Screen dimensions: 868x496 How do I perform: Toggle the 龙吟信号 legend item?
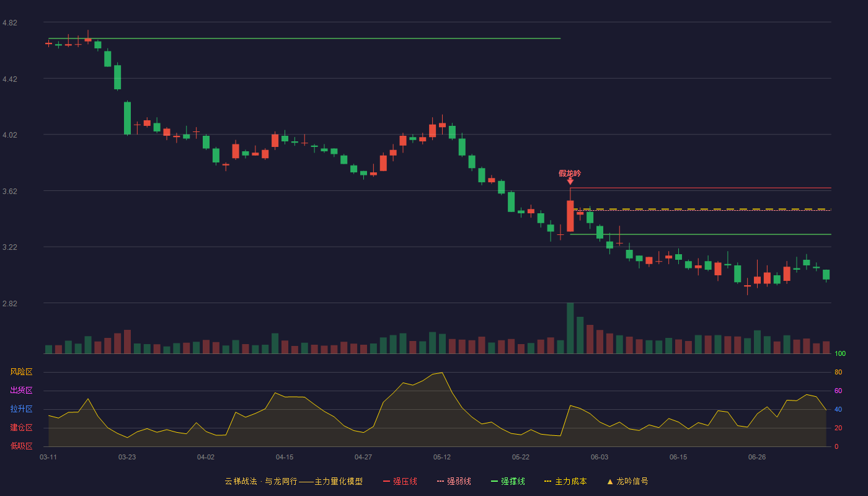click(627, 481)
